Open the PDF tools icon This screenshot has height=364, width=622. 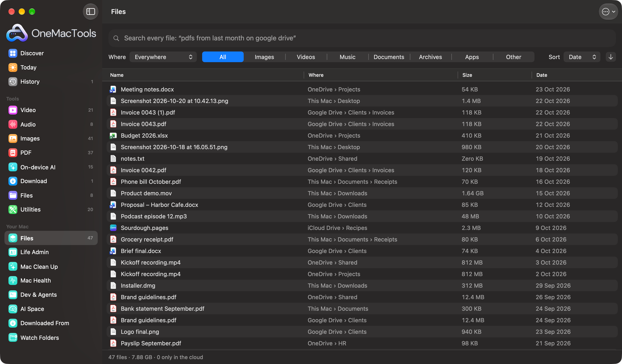[x=13, y=153]
